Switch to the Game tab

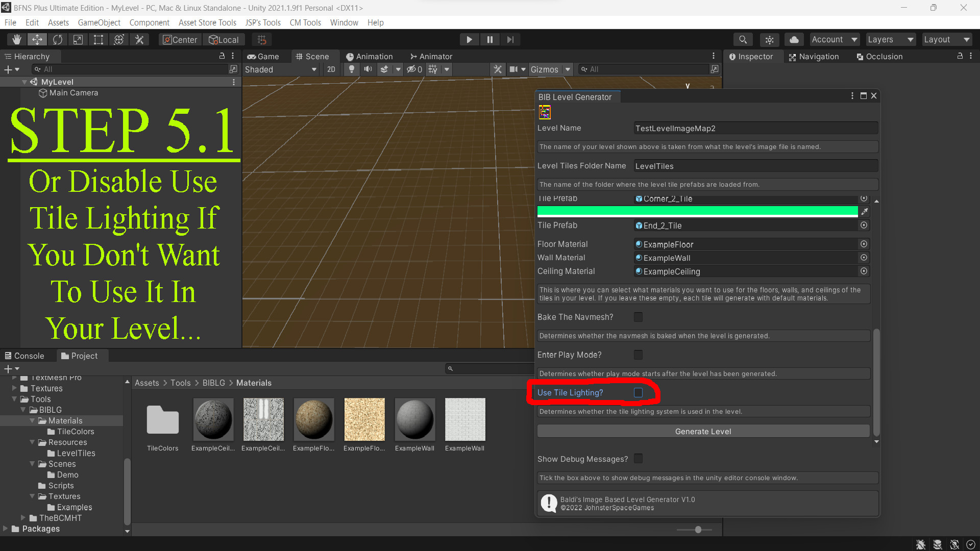[x=265, y=56]
